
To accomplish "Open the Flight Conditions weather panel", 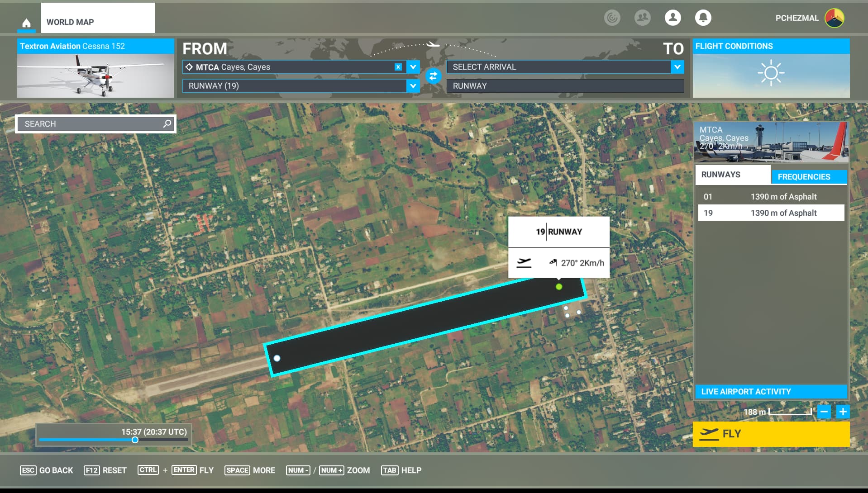I will coord(771,68).
